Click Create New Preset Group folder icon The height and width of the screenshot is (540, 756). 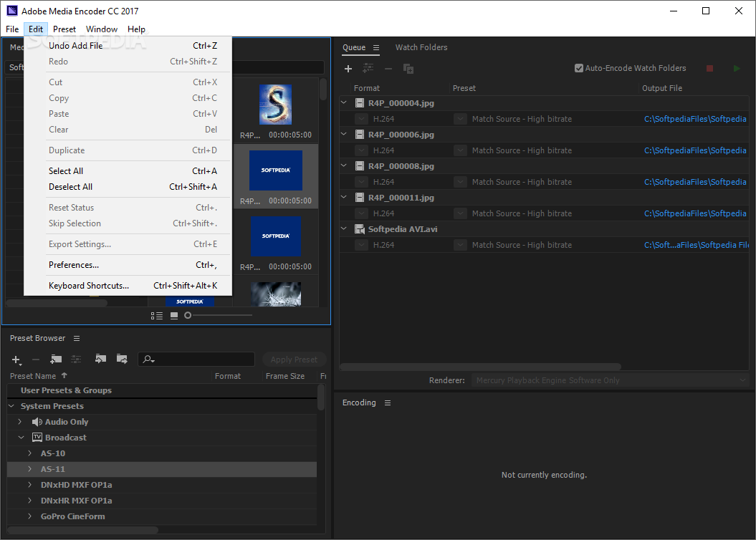pos(56,359)
